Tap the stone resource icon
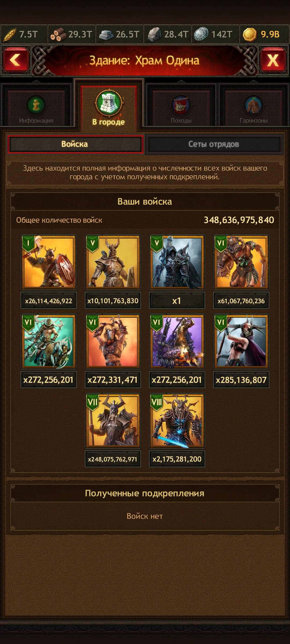This screenshot has height=644, width=290. pos(154,34)
